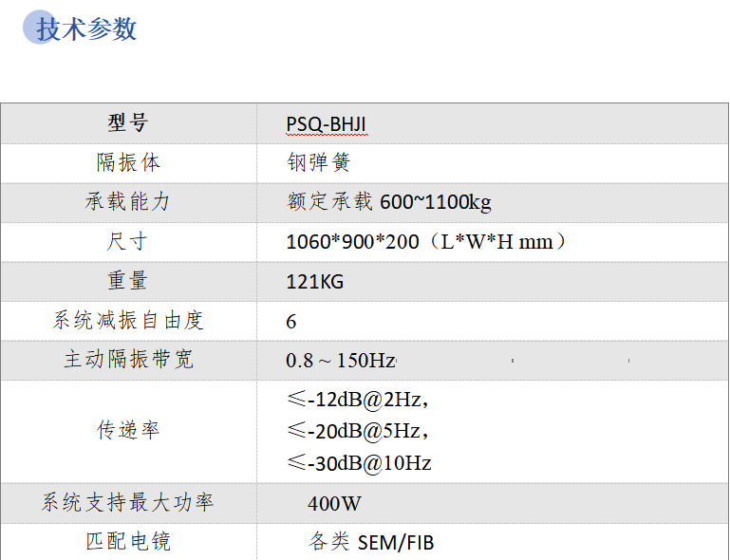
Task: Select the 传递率 label cell
Action: [x=128, y=430]
